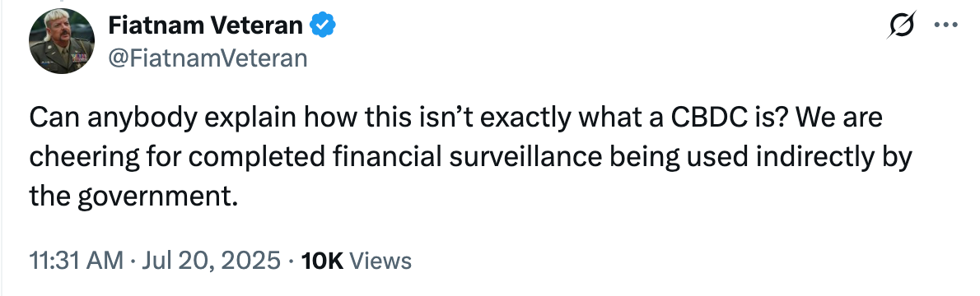980x296 pixels.
Task: Click the ending words the government
Action: [134, 198]
